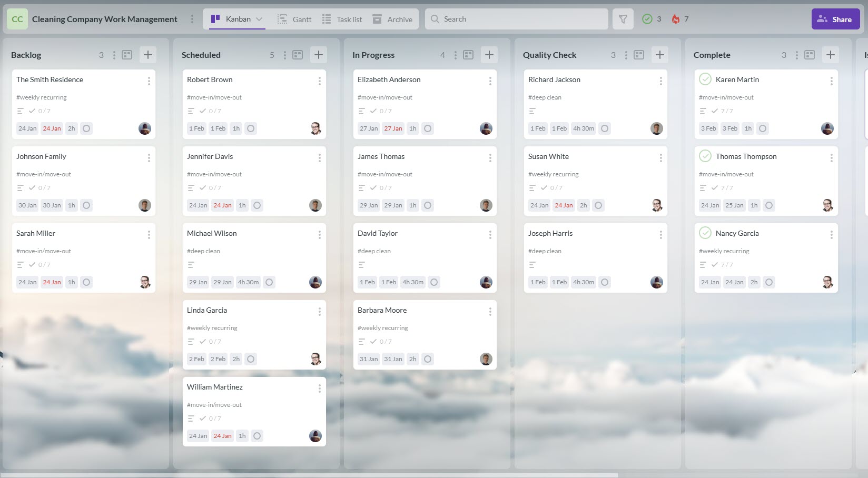
Task: Toggle completion status on Nancy Garcia's card
Action: pos(705,233)
